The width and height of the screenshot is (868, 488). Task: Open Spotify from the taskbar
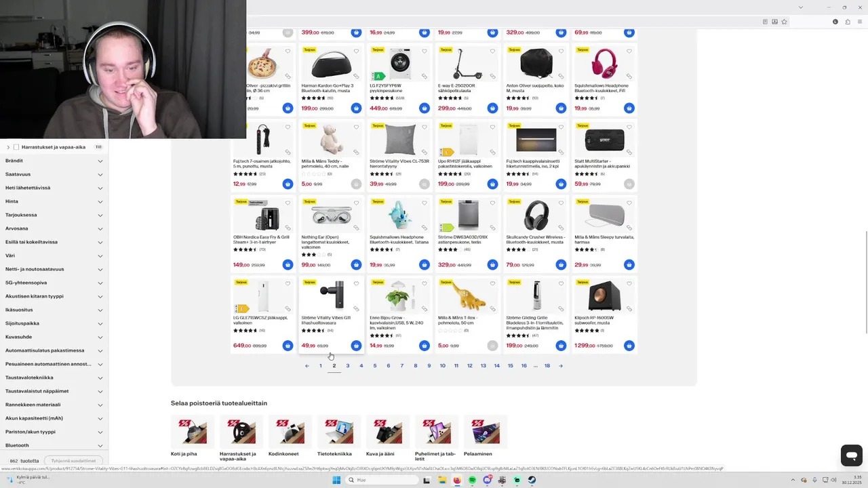point(472,480)
